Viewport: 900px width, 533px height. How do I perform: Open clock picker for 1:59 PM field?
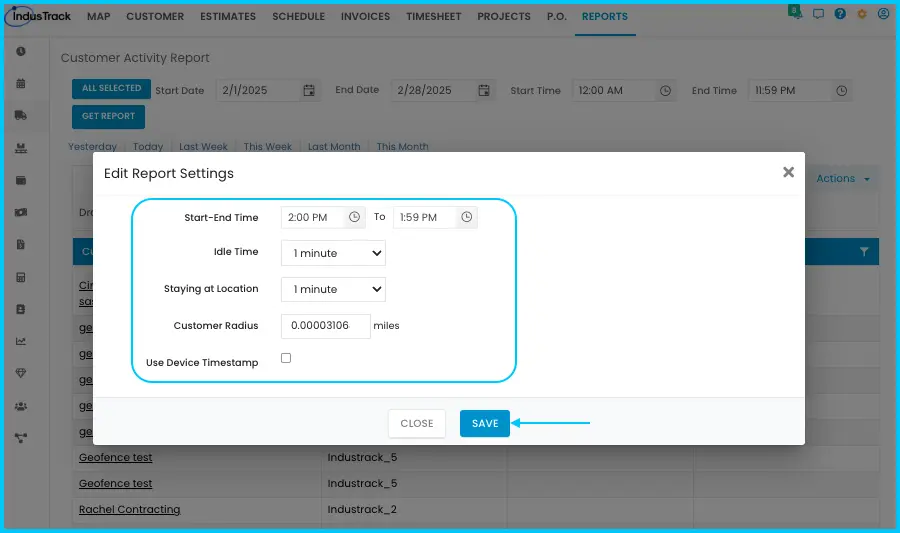coord(467,217)
